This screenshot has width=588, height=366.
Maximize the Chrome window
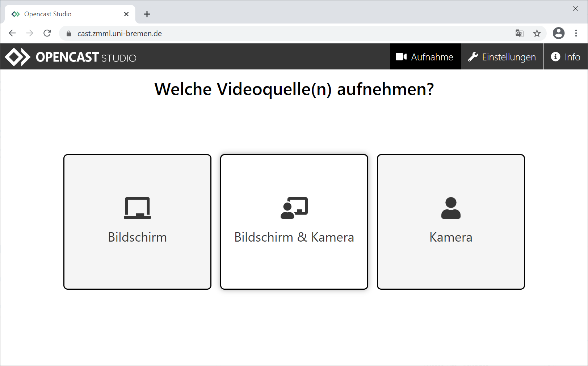(551, 8)
